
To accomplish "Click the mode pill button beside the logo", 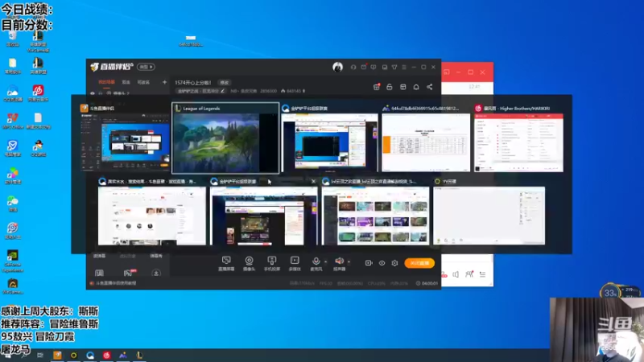I will [x=146, y=67].
